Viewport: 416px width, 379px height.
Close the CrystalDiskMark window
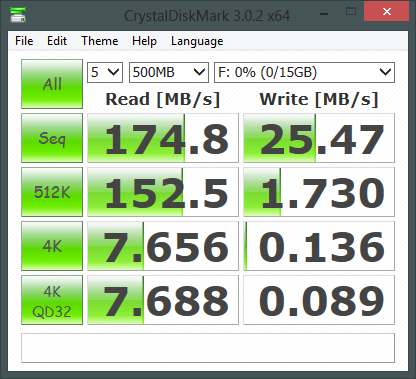pyautogui.click(x=387, y=12)
